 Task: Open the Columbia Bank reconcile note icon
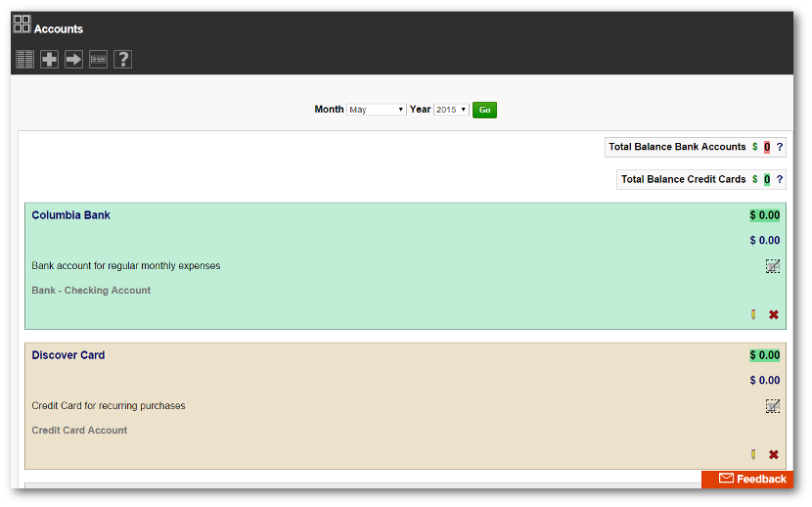772,266
